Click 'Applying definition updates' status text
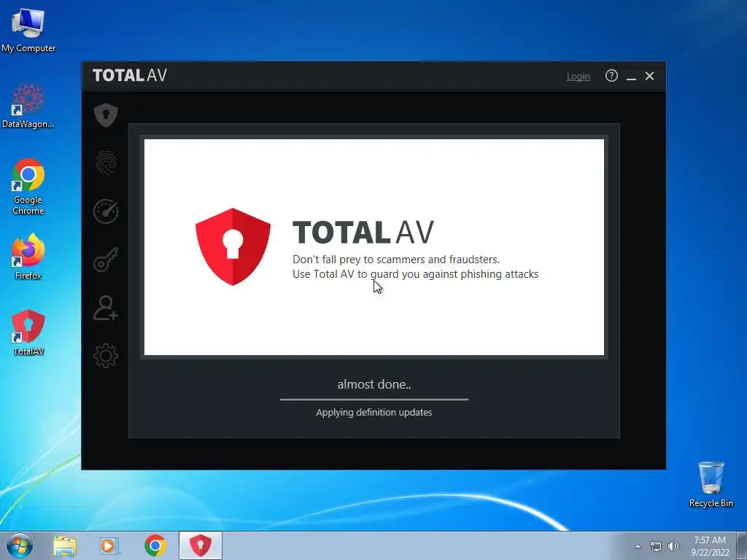747x560 pixels. (x=374, y=413)
